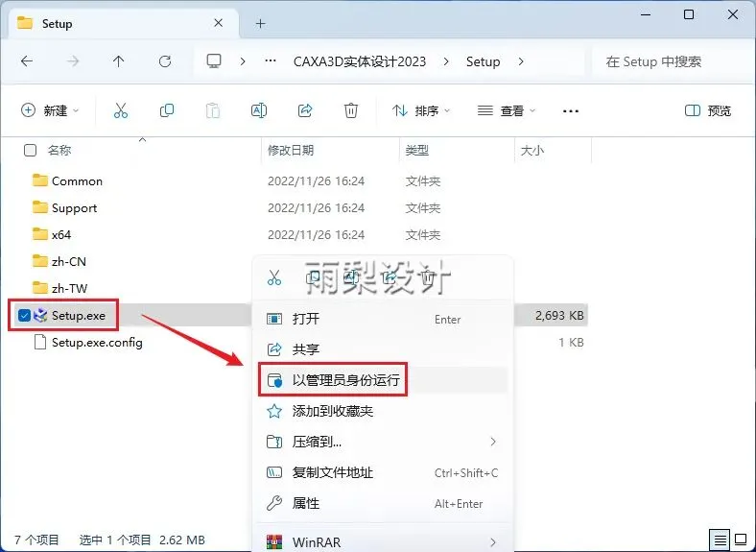
Task: Rename the file using toolbar rename icon
Action: coord(259,110)
